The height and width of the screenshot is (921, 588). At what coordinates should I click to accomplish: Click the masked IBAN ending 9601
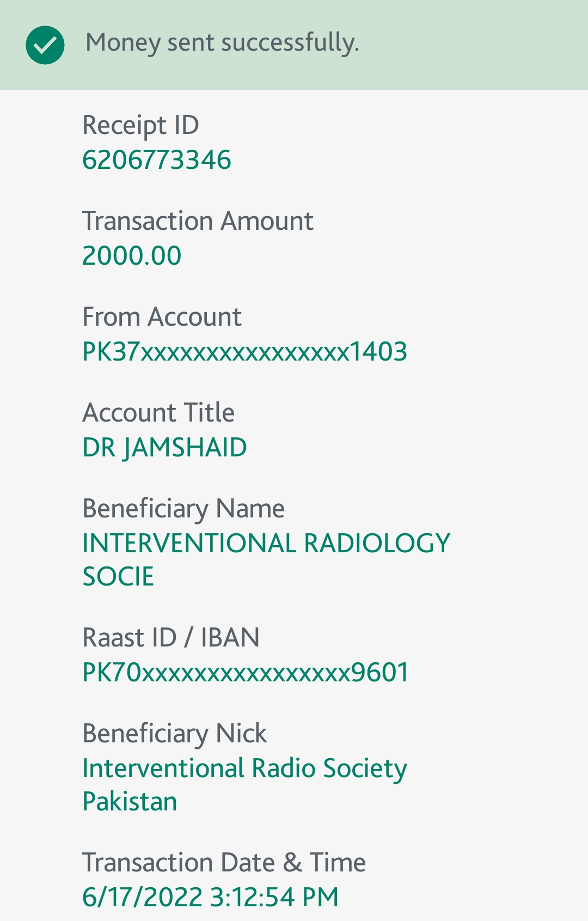pos(246,673)
